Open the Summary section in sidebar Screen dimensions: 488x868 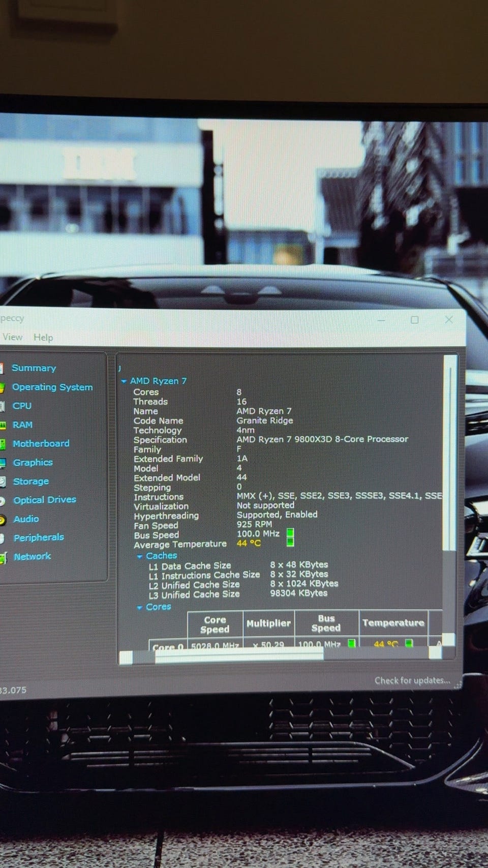34,368
